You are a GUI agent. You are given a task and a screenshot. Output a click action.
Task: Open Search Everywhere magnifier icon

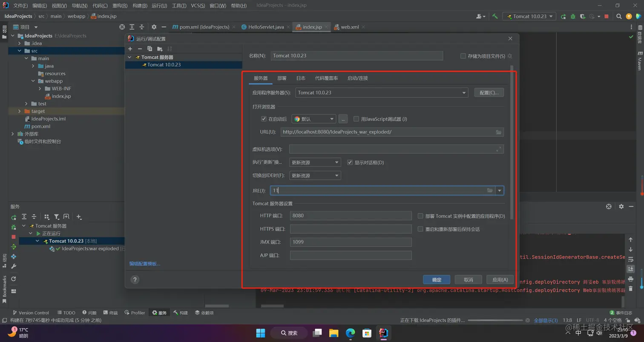(619, 16)
